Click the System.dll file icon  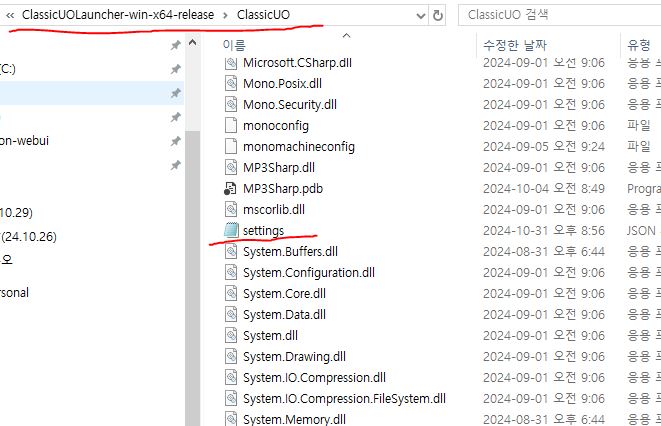[x=231, y=336]
